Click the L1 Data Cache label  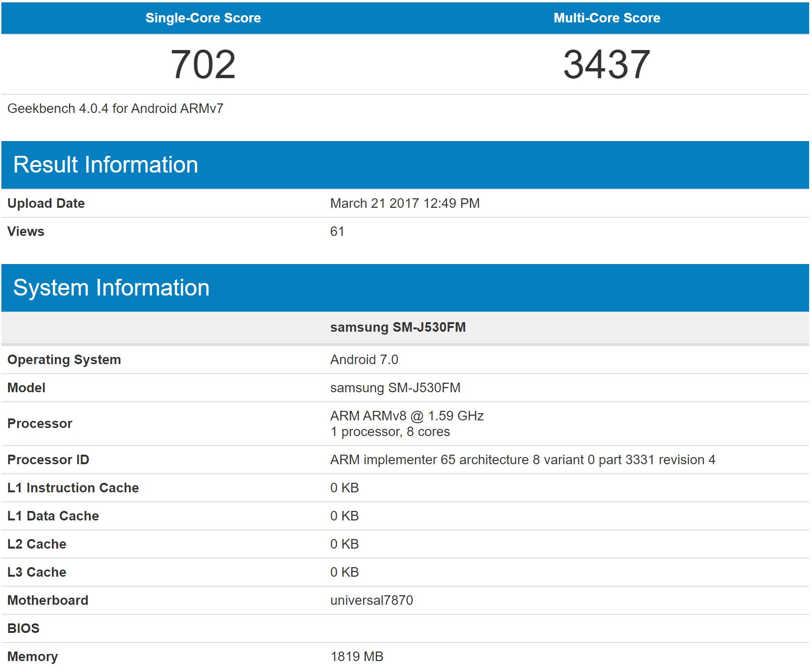[53, 516]
